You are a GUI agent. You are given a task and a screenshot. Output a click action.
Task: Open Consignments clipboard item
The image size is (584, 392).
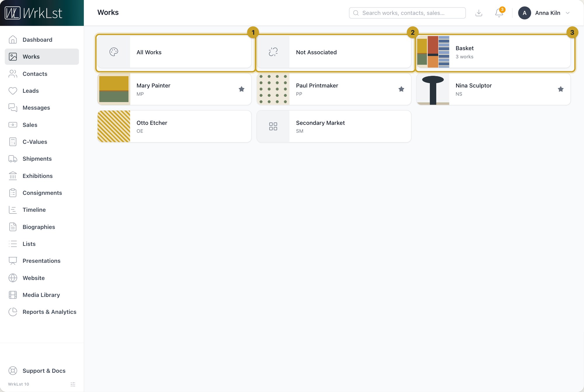(x=42, y=193)
